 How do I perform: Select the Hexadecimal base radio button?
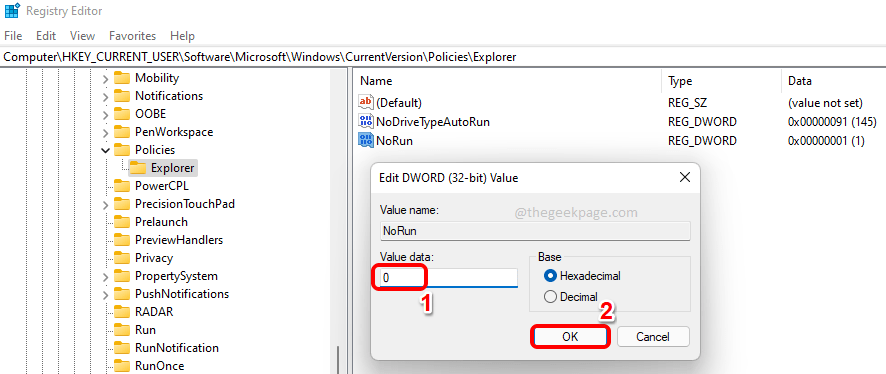549,276
